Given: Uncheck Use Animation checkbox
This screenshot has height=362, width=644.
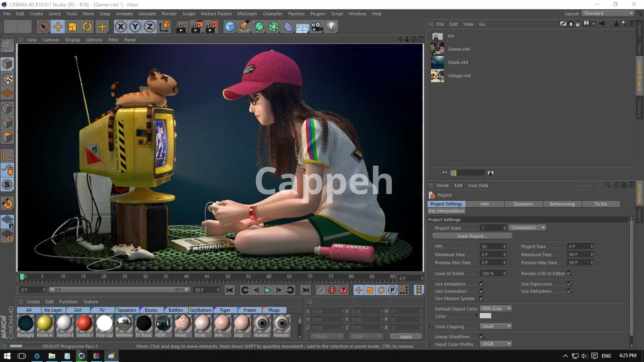Looking at the screenshot, I should 482,284.
